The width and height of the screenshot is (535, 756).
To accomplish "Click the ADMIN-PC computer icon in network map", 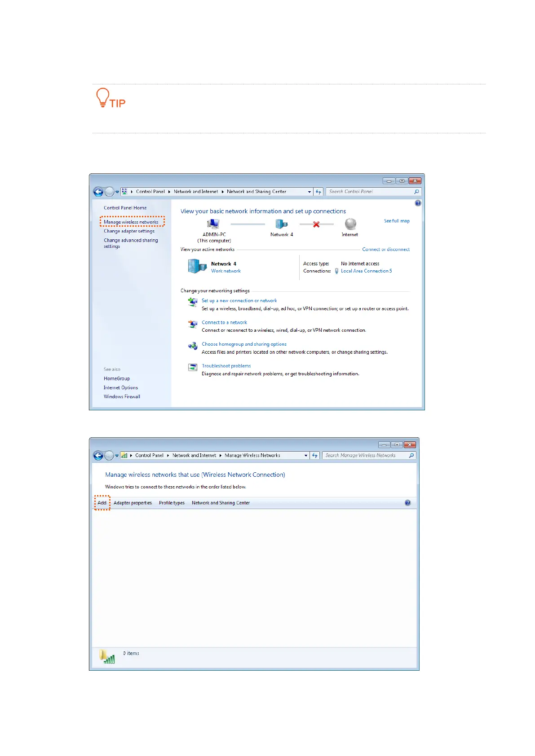I will tap(213, 224).
